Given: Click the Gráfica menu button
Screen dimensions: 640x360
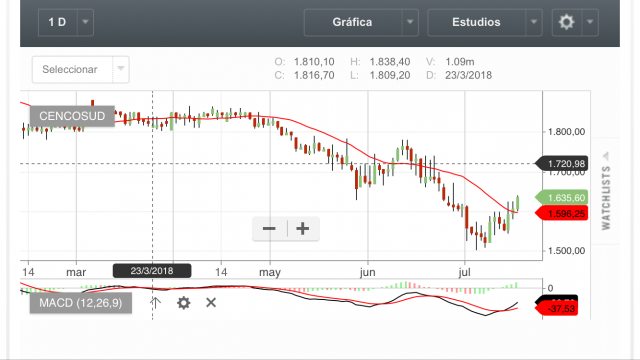Looking at the screenshot, I should tap(353, 22).
